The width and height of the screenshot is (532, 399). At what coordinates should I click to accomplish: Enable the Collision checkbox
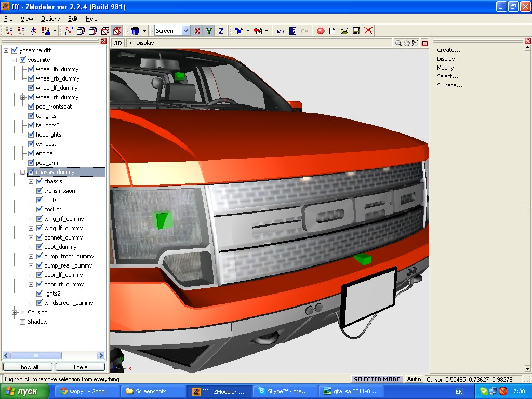pyautogui.click(x=23, y=312)
